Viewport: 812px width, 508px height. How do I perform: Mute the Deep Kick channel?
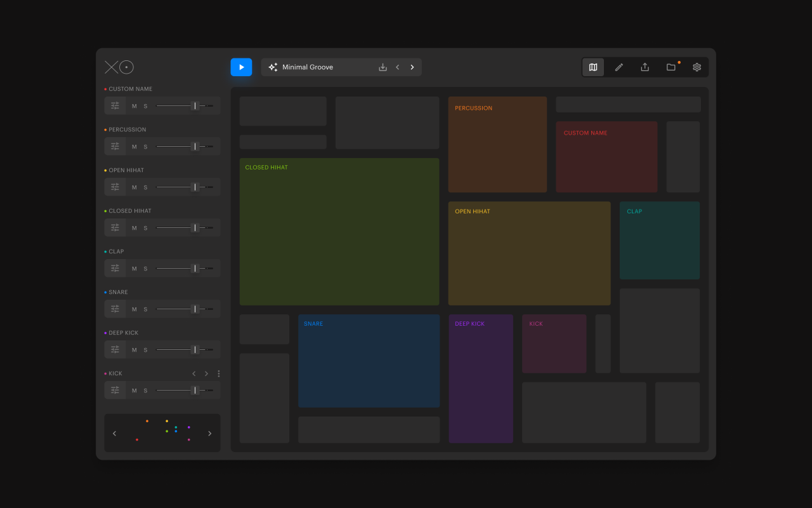(134, 350)
